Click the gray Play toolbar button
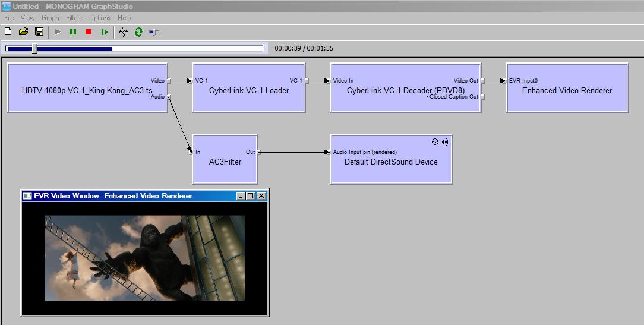644x325 pixels. (x=58, y=32)
